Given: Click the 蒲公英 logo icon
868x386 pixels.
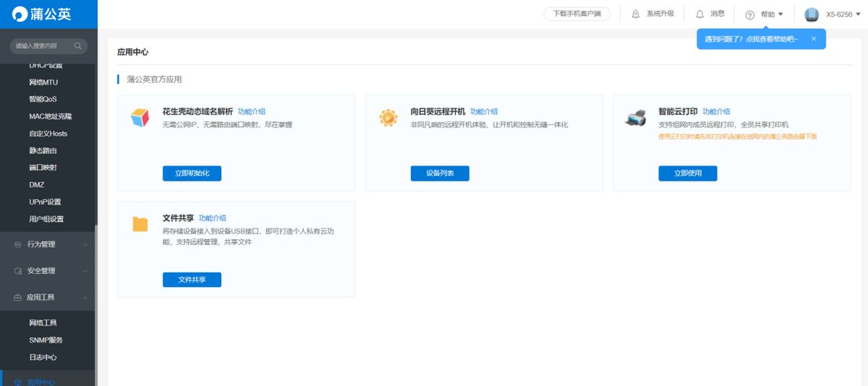Looking at the screenshot, I should click(x=20, y=14).
